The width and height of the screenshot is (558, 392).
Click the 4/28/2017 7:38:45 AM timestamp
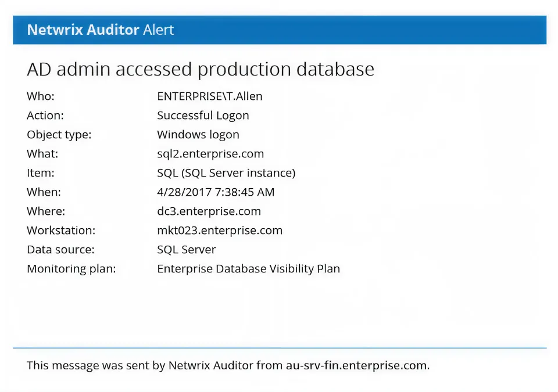point(216,192)
